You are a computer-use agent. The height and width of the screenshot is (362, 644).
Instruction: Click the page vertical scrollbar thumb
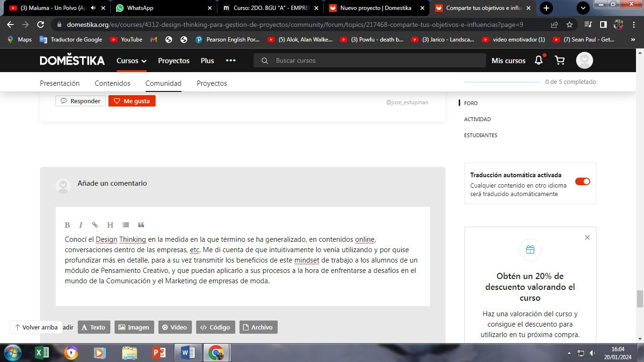640,299
